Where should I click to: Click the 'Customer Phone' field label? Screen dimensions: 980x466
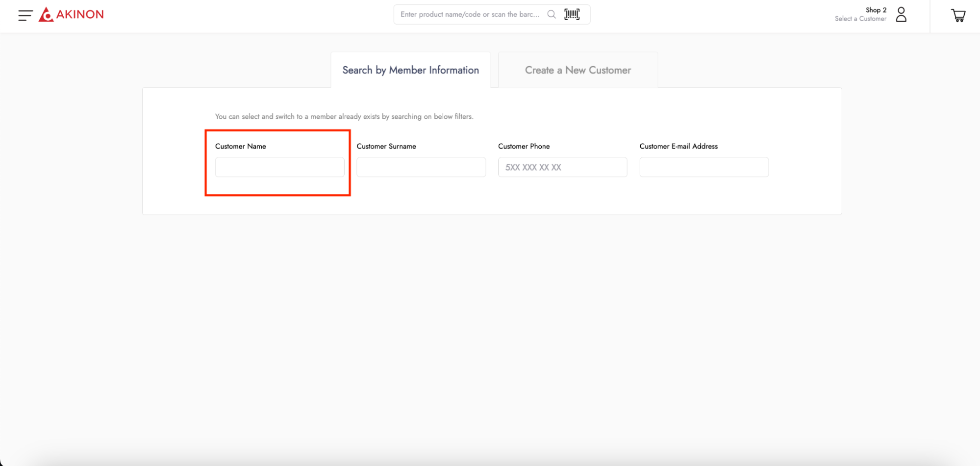[x=524, y=146]
